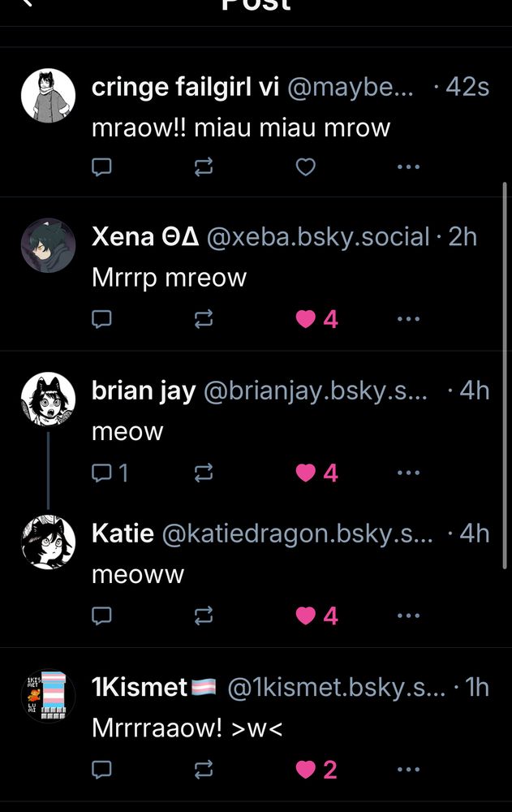Unlike 1Kismet's post with 2 likes
This screenshot has height=812, width=512.
316,770
